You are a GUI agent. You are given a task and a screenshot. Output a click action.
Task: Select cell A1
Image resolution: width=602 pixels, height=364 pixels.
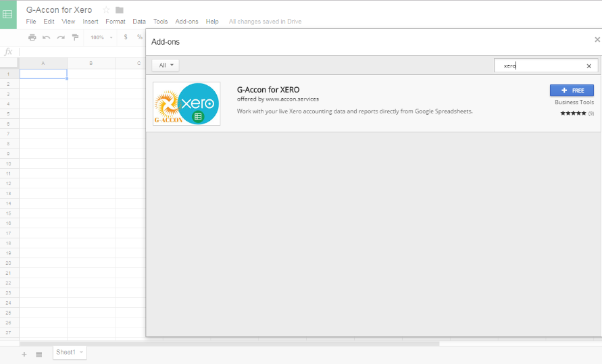pyautogui.click(x=43, y=74)
